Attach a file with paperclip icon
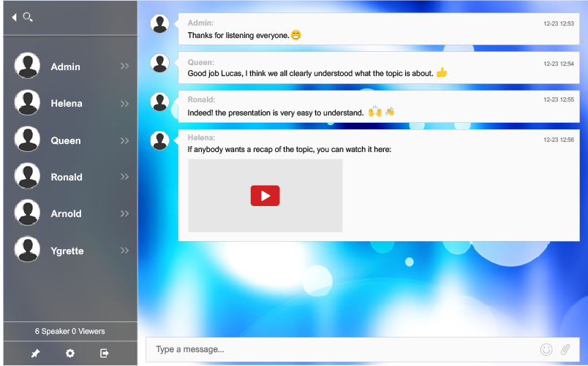The image size is (588, 366). pyautogui.click(x=565, y=350)
